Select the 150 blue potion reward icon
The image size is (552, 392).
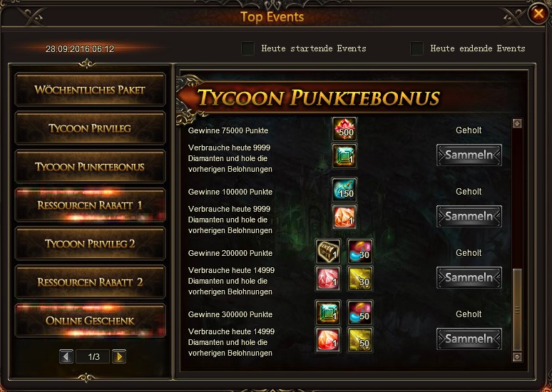pos(344,190)
